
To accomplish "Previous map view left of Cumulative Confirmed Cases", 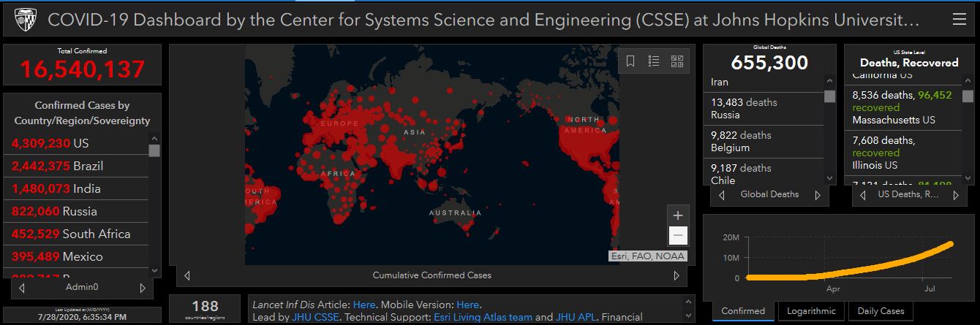I will click(x=187, y=275).
